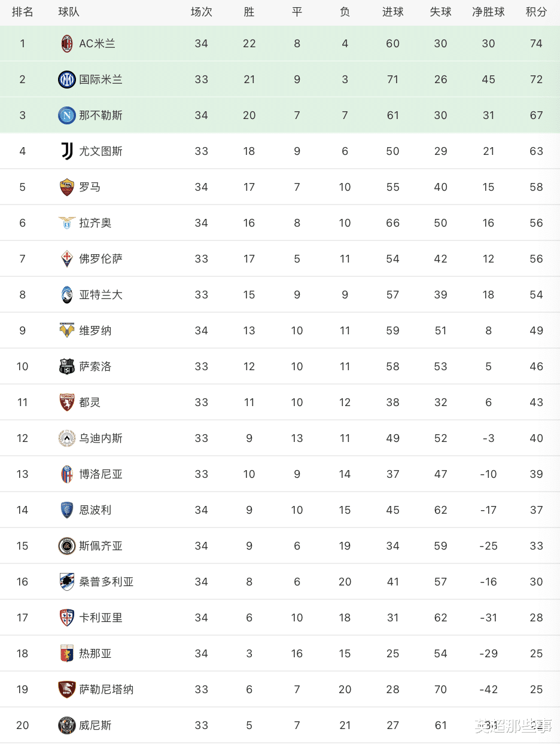Click the 佛罗伦萨 Fiorentina crest

pyautogui.click(x=67, y=259)
